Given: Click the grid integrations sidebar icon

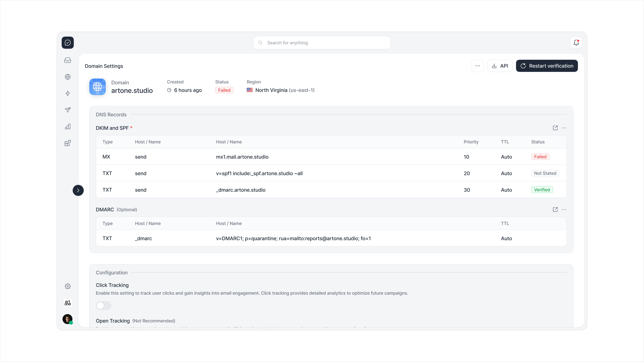Looking at the screenshot, I should 68,143.
